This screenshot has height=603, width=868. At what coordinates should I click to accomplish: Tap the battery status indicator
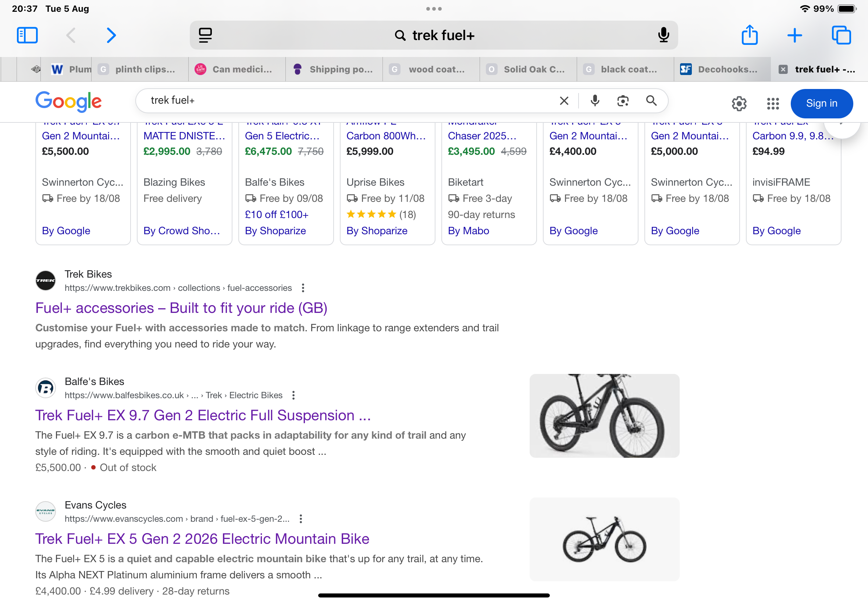(847, 9)
